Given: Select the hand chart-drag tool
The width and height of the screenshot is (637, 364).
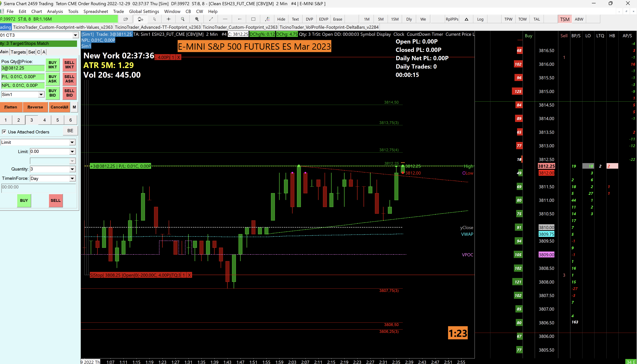Looking at the screenshot, I should tap(141, 19).
